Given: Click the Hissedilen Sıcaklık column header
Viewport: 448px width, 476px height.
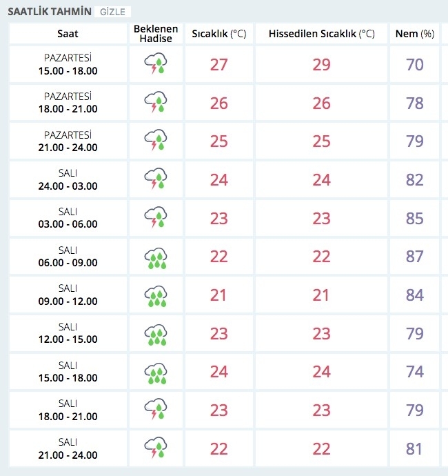Looking at the screenshot, I should click(x=321, y=34).
